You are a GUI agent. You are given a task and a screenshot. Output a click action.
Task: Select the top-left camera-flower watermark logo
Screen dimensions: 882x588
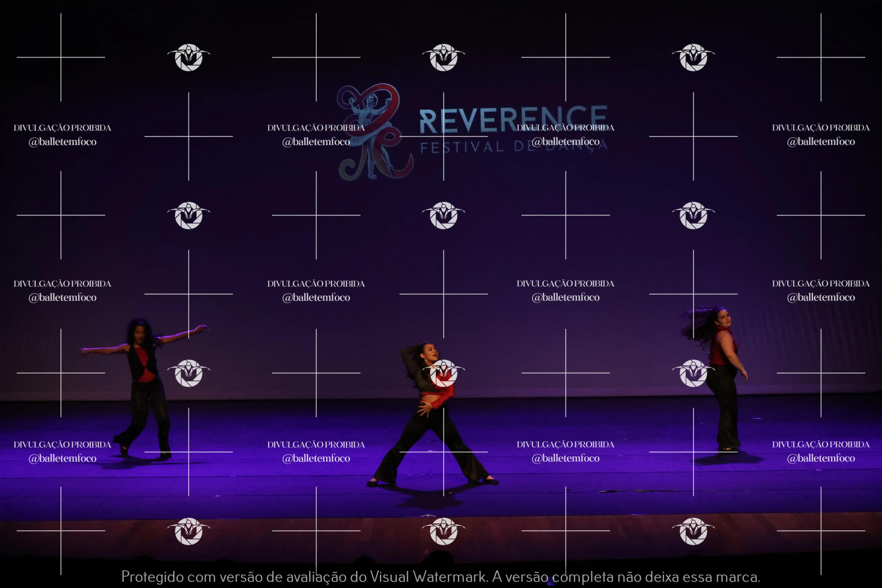click(189, 57)
